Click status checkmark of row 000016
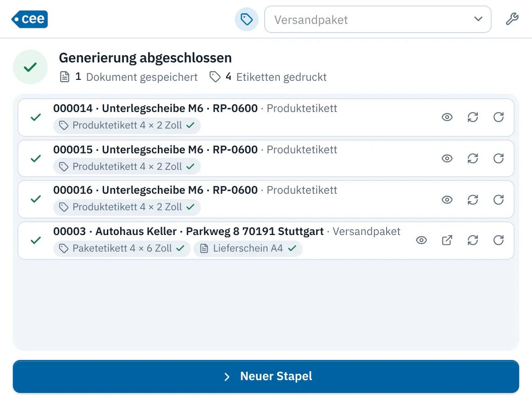This screenshot has height=404, width=532. coord(36,199)
